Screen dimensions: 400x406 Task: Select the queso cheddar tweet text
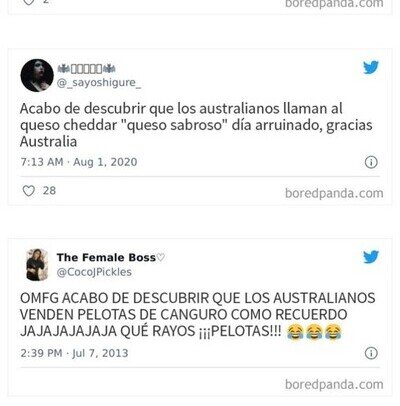(x=196, y=125)
